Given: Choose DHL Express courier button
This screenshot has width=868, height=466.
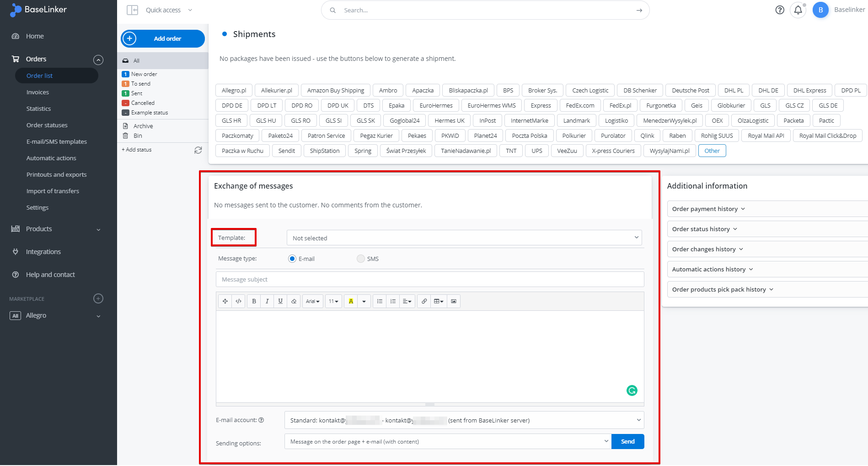Looking at the screenshot, I should 809,90.
